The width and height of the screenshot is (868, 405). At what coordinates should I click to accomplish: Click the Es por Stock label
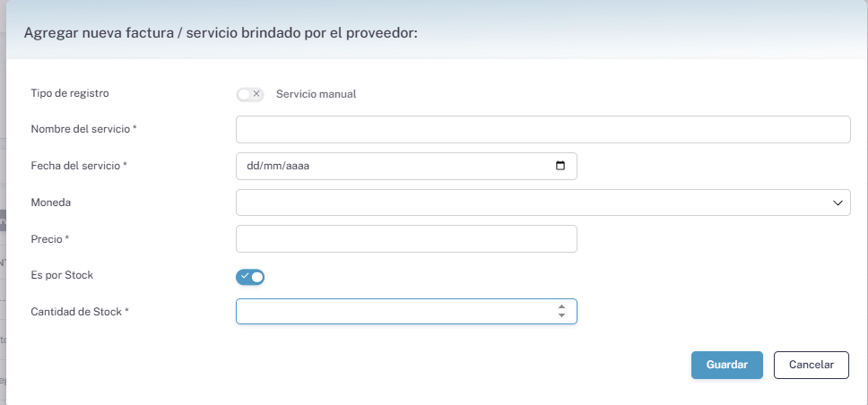point(62,275)
